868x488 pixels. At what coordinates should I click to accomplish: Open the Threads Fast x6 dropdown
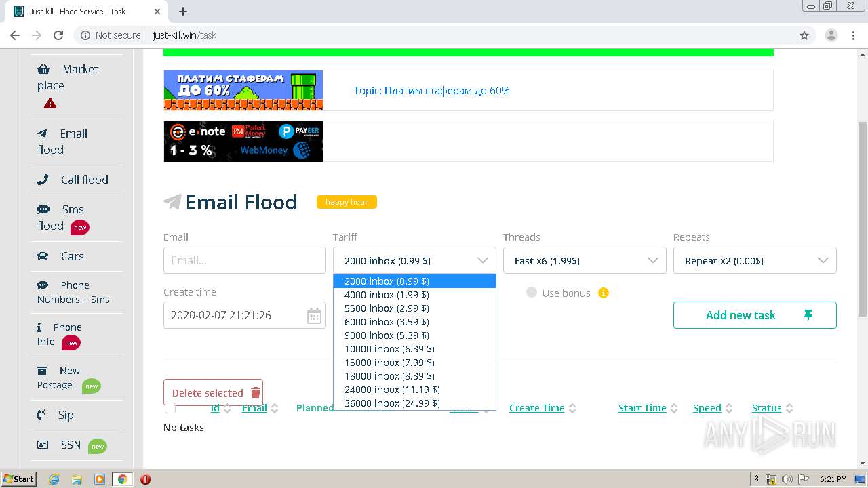(585, 260)
